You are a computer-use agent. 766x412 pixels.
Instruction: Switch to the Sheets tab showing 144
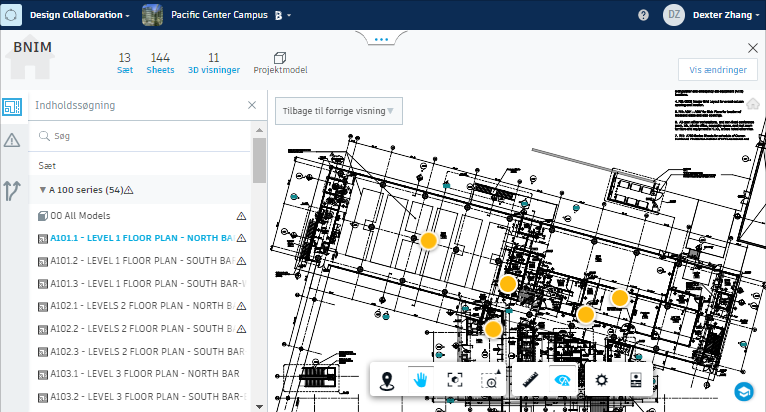tap(160, 64)
